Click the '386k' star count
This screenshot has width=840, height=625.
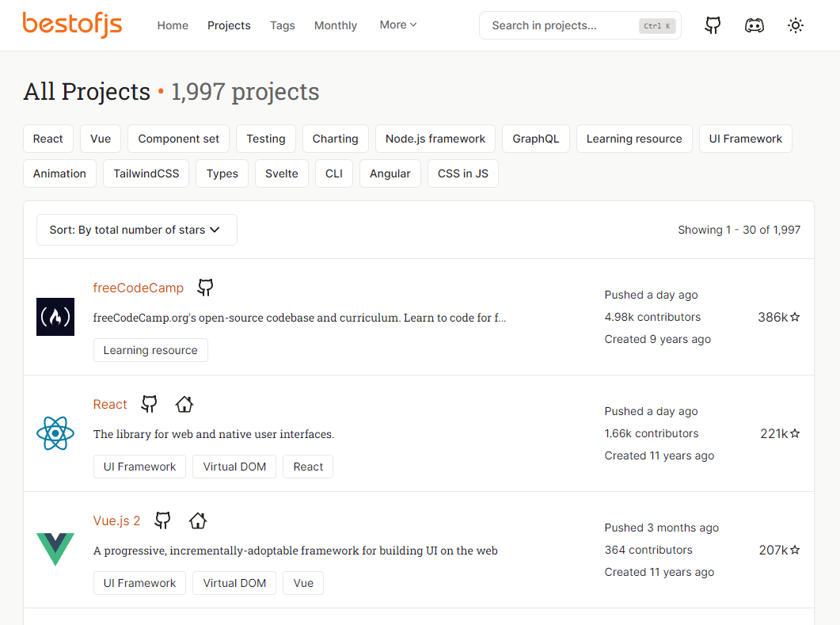coord(773,318)
